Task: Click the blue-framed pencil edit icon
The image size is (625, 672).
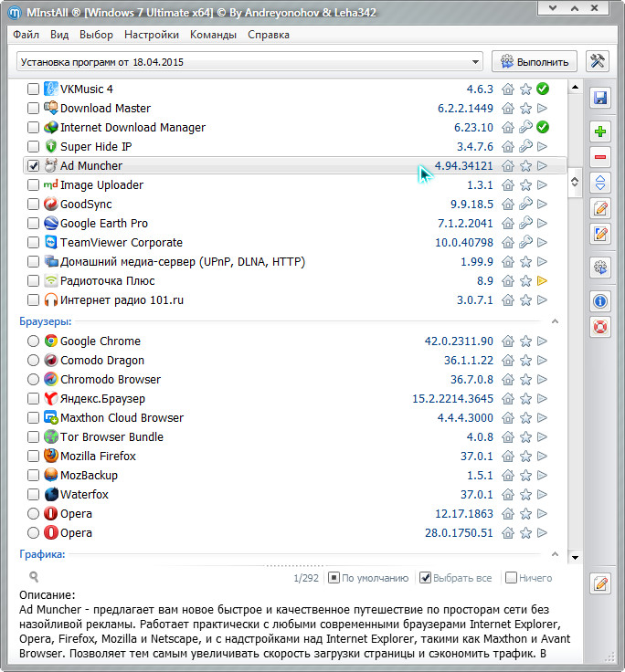Action: [x=599, y=234]
